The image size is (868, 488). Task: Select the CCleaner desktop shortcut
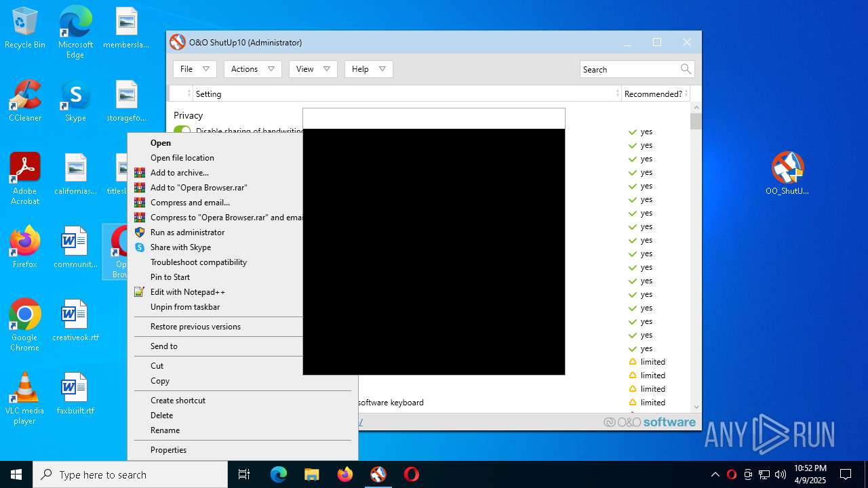[x=25, y=102]
